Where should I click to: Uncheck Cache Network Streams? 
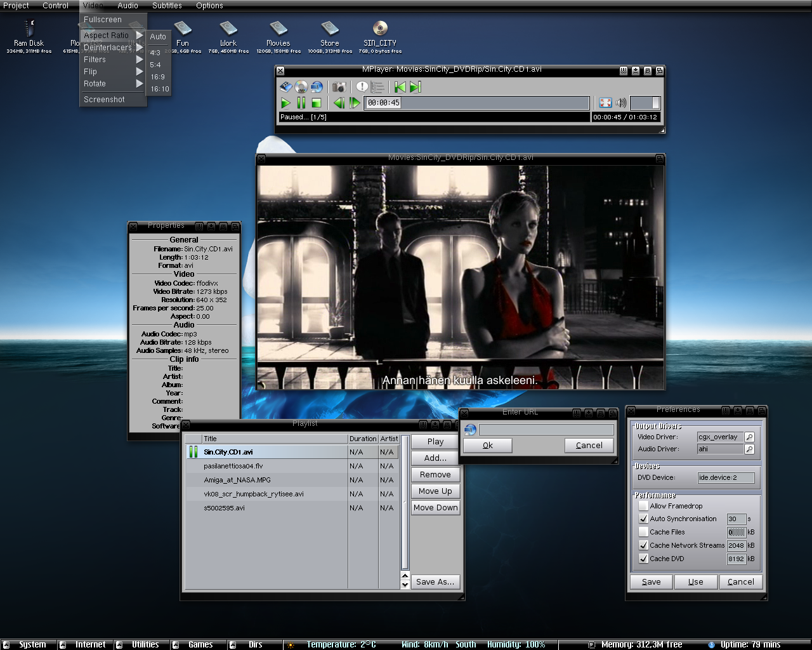pyautogui.click(x=643, y=545)
